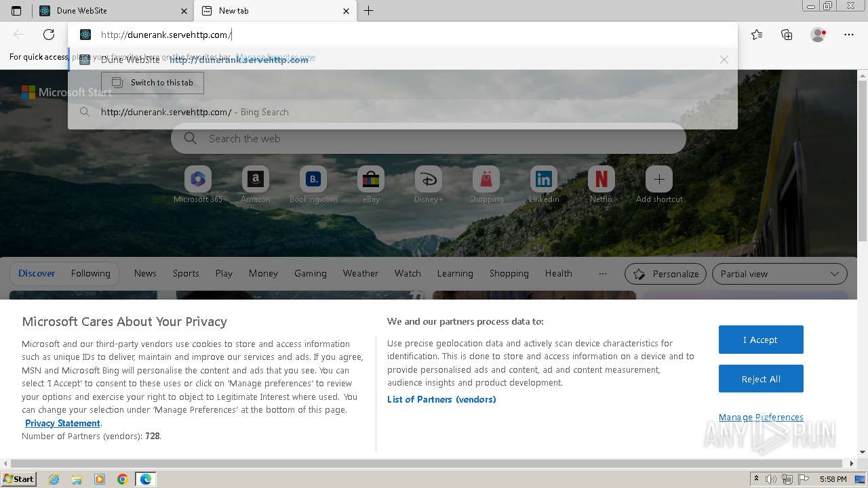Click the Search the web box
The image size is (868, 488).
(x=429, y=138)
